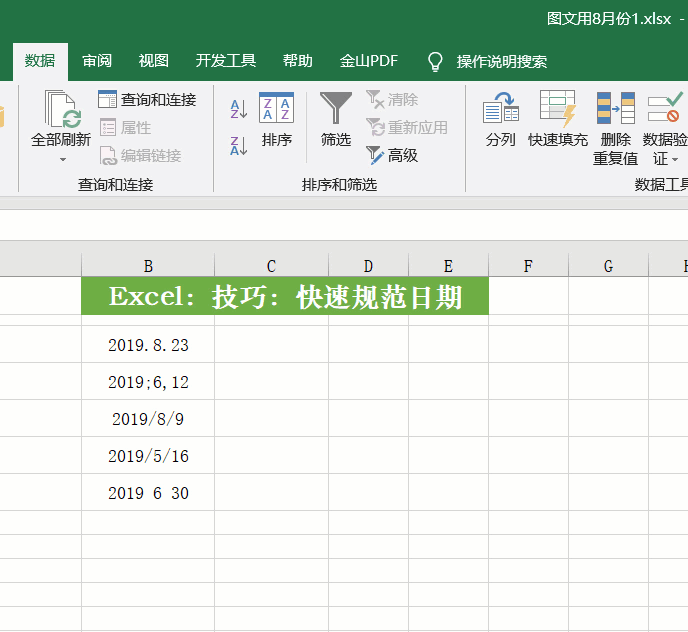Open the 金山PDF tab
Screen dimensions: 688x632
(369, 61)
